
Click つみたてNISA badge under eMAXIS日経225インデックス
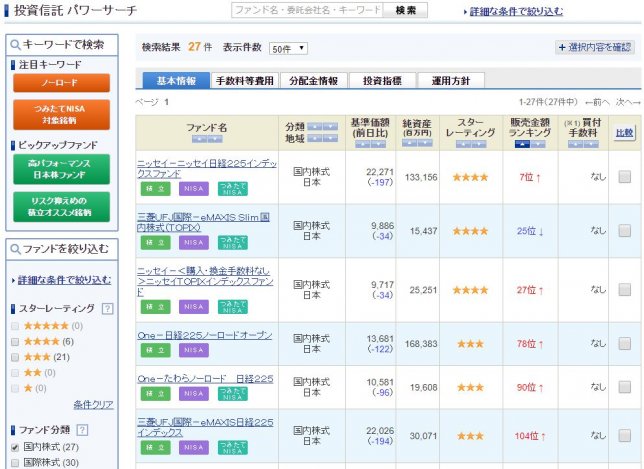click(x=232, y=447)
